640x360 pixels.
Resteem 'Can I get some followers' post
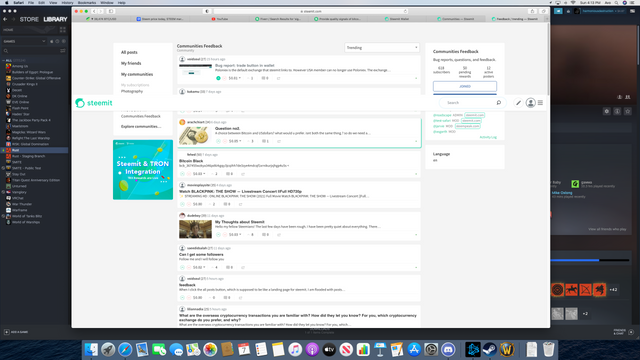243,267
